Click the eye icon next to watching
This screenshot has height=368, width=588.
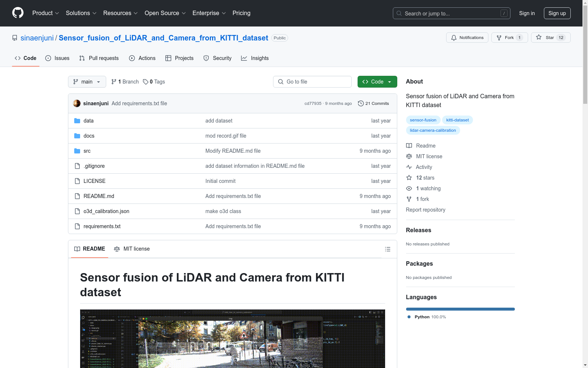click(409, 188)
